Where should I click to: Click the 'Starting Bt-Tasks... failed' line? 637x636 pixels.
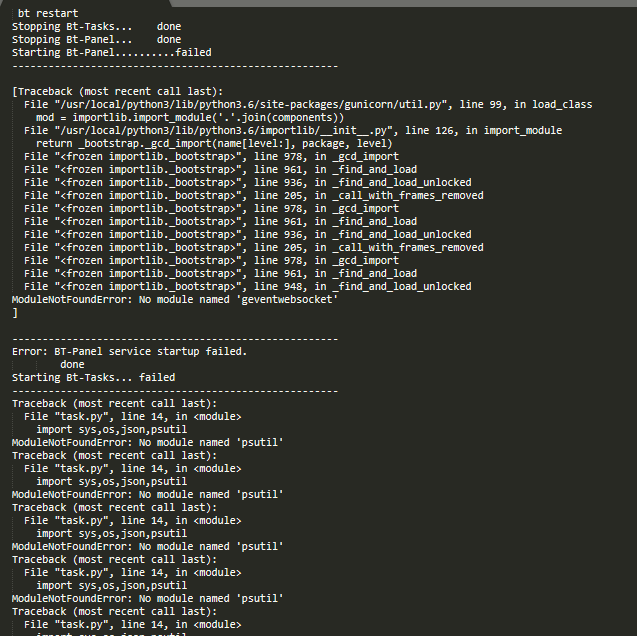[x=93, y=377]
